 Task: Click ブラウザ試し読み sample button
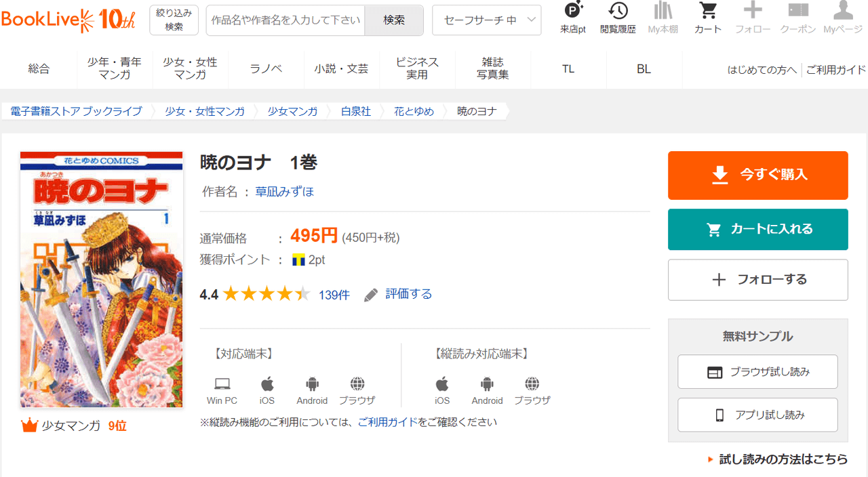point(757,372)
